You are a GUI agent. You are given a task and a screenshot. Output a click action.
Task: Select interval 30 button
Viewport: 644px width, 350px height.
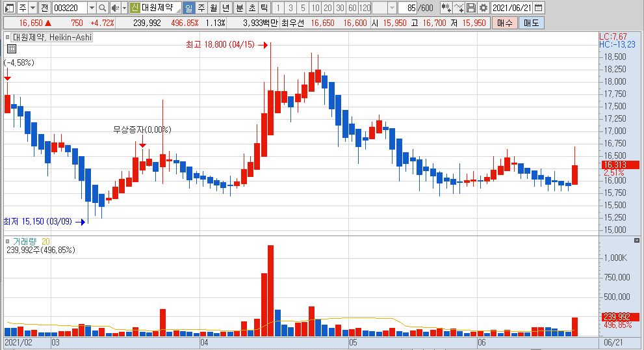pos(340,7)
